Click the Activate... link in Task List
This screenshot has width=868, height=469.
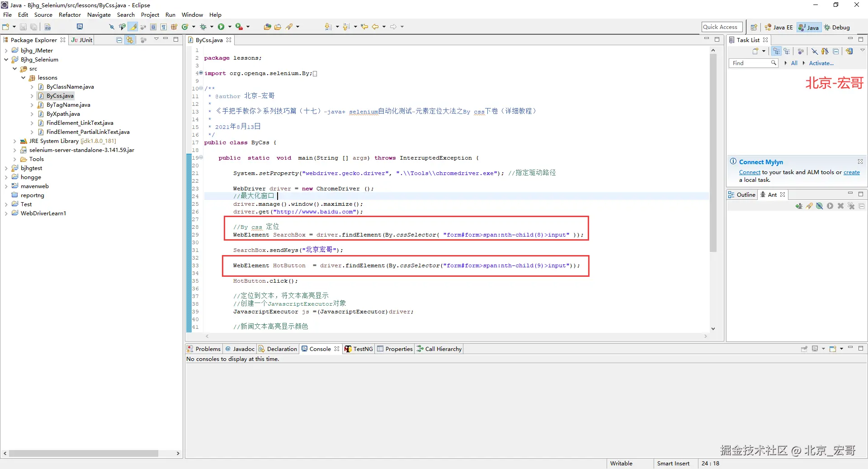coord(821,63)
